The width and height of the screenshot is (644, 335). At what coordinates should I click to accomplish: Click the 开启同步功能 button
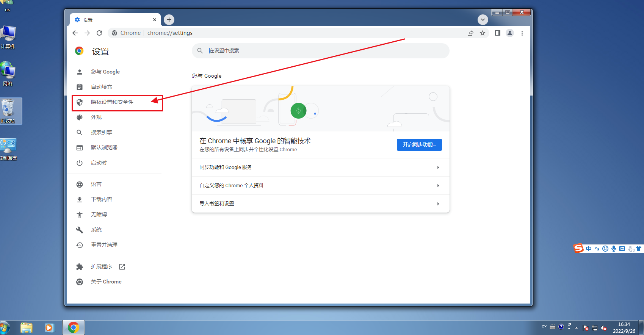click(419, 144)
